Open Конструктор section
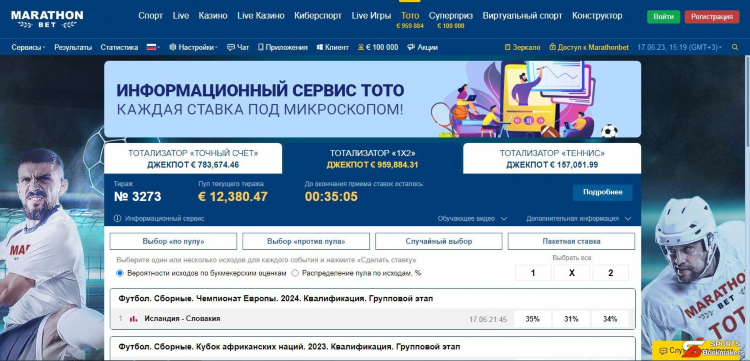The height and width of the screenshot is (361, 750). (x=597, y=16)
